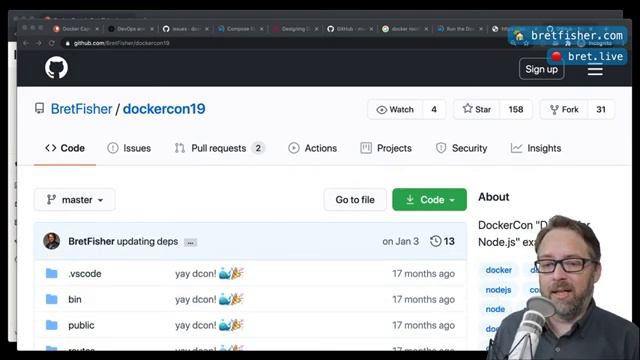Select the Code tab

65,148
